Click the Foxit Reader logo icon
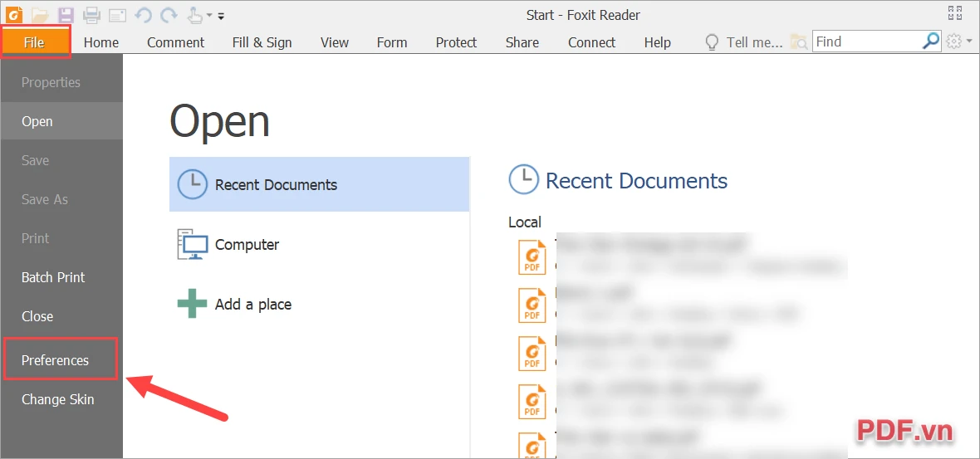The image size is (980, 459). (12, 14)
